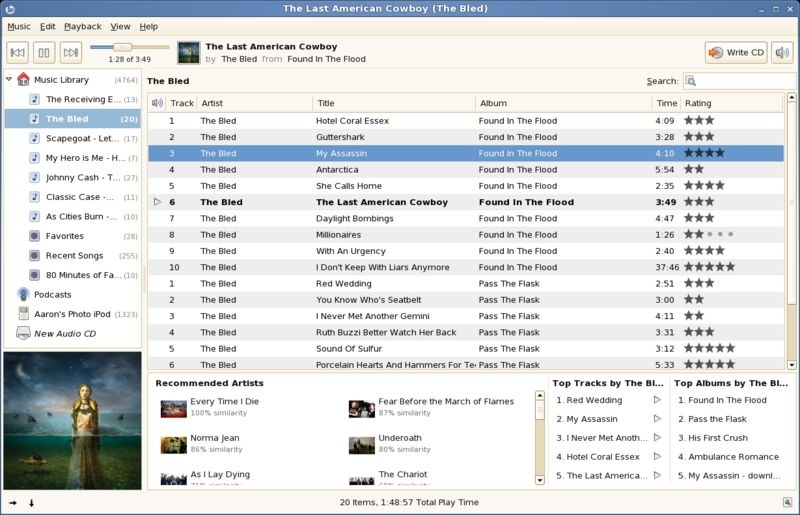Click the Podcasts icon in sidebar
The image size is (800, 515).
coord(24,295)
